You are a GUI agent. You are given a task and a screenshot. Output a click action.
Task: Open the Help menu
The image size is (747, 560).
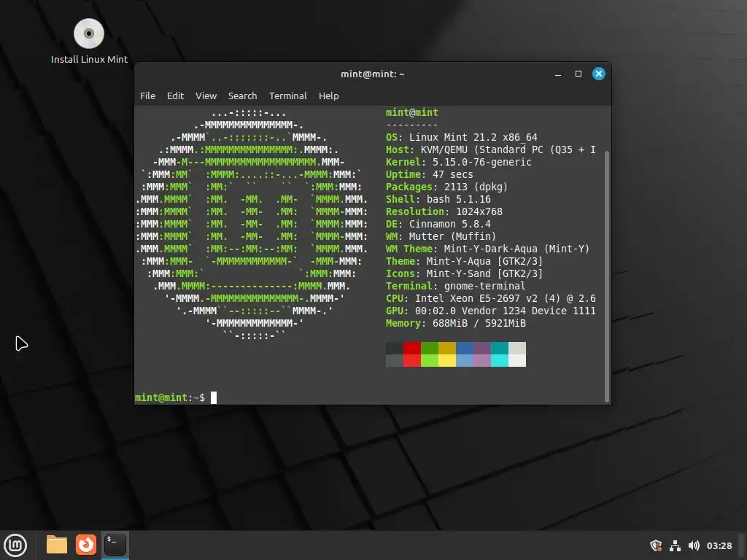(329, 96)
